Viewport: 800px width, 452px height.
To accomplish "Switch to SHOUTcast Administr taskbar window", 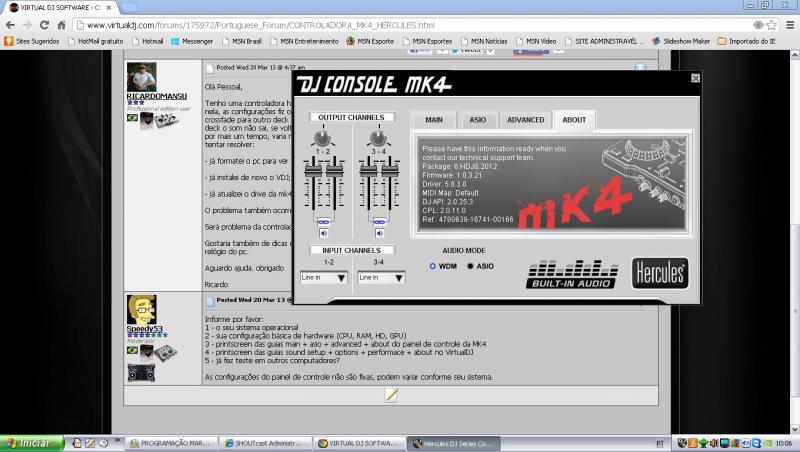I will coord(266,443).
